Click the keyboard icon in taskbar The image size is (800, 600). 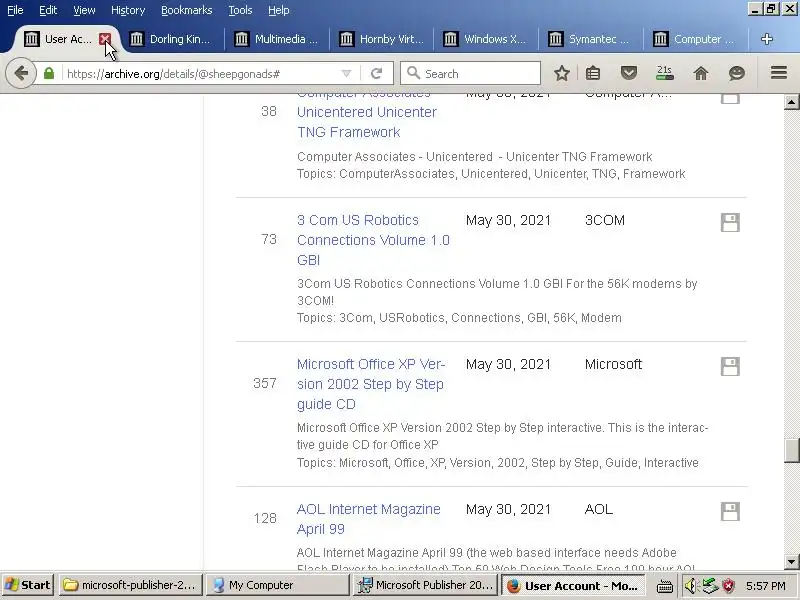pos(664,586)
